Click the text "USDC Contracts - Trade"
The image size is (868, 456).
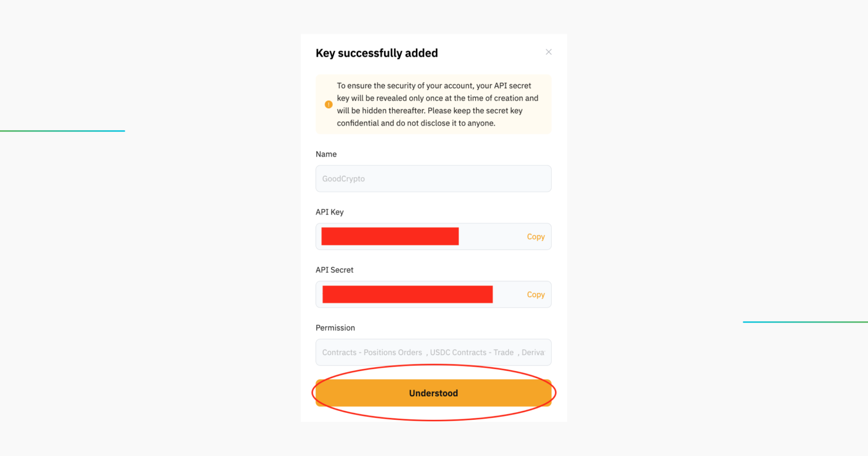coord(472,352)
